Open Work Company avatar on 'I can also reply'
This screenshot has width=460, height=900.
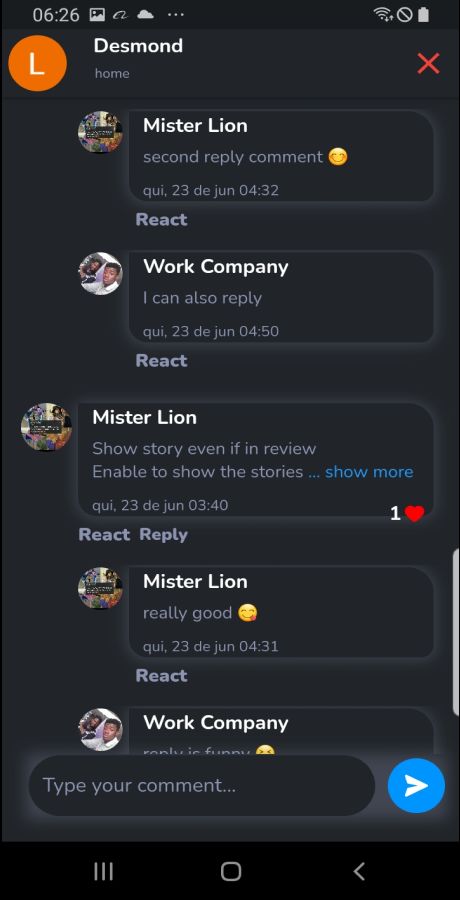[100, 274]
